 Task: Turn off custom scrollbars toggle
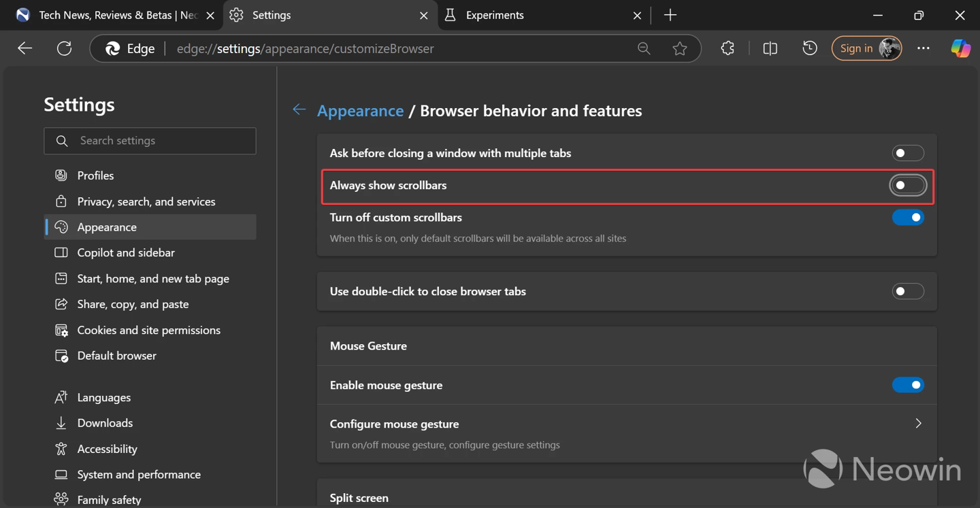(908, 218)
